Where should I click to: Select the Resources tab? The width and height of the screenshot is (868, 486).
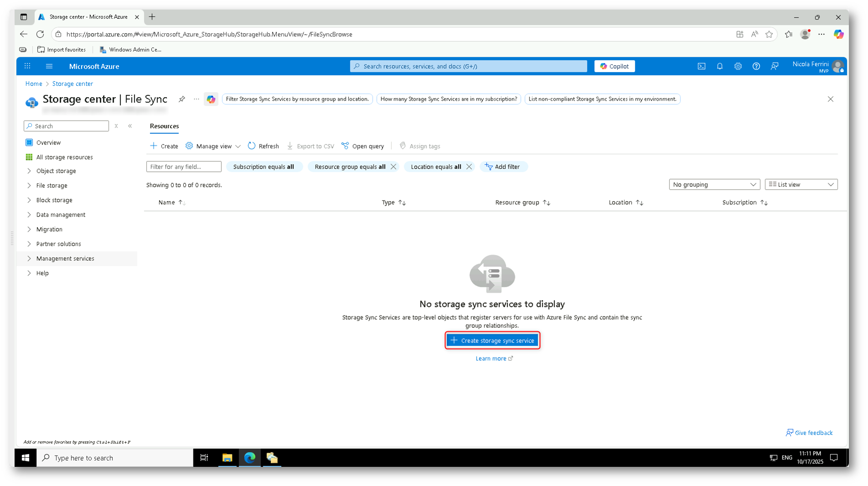pos(164,126)
